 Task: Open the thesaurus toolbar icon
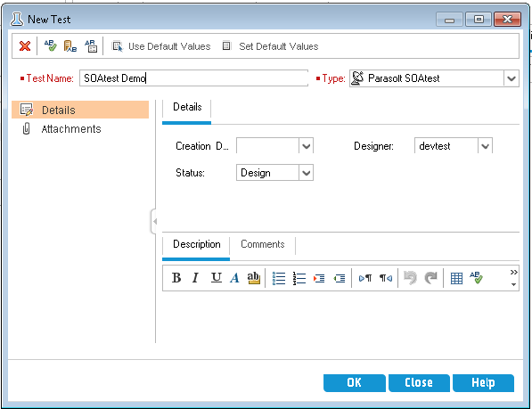pos(70,46)
